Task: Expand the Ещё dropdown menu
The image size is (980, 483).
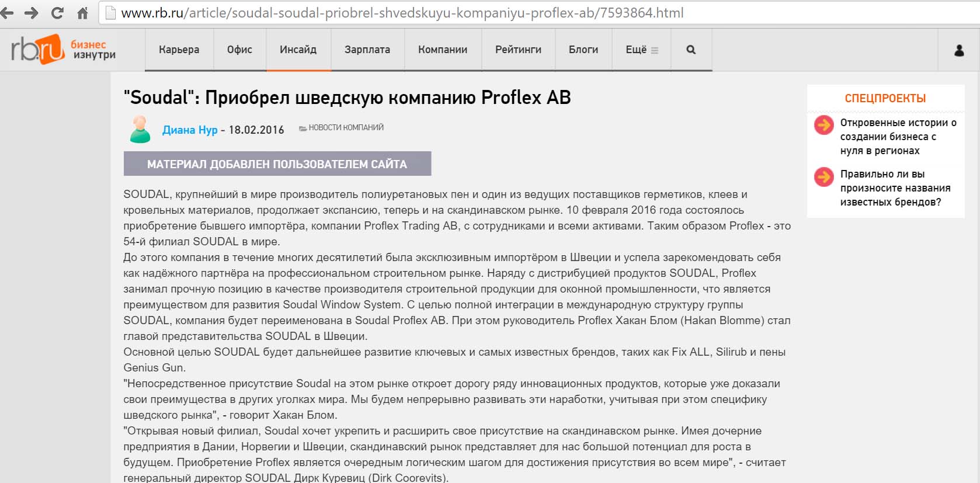Action: coord(642,50)
